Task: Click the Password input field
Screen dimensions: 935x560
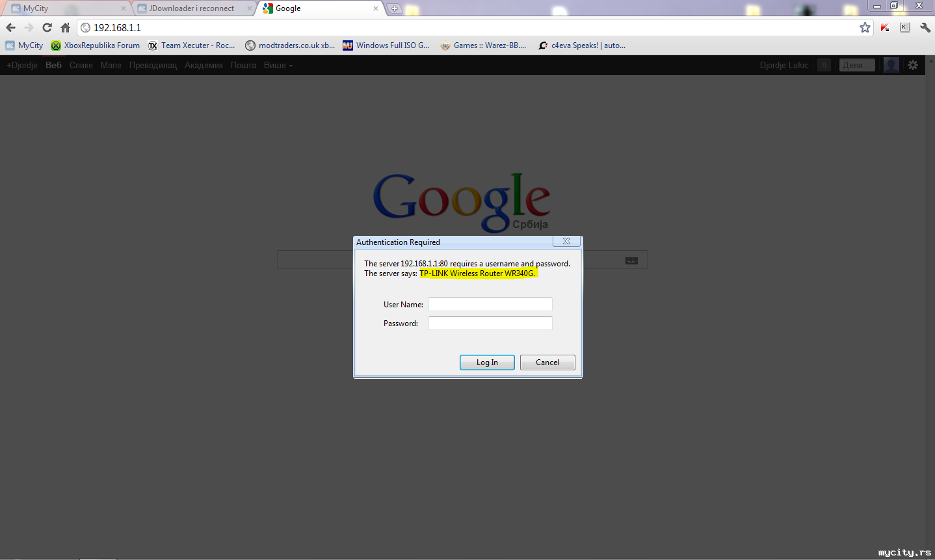Action: (490, 323)
